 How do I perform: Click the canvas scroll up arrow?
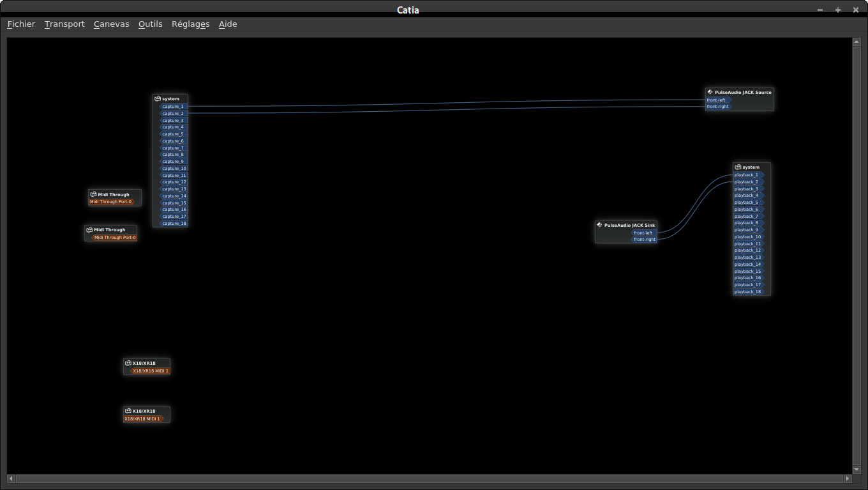pyautogui.click(x=857, y=42)
